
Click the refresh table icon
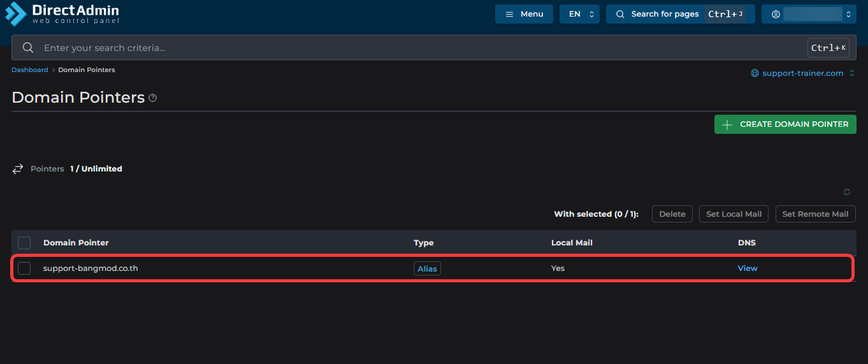click(847, 192)
